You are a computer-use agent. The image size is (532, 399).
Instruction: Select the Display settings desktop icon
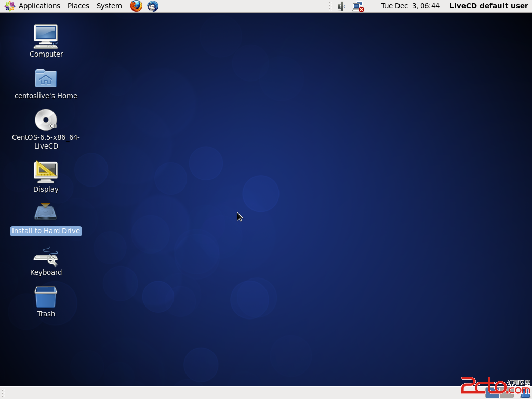[x=46, y=171]
